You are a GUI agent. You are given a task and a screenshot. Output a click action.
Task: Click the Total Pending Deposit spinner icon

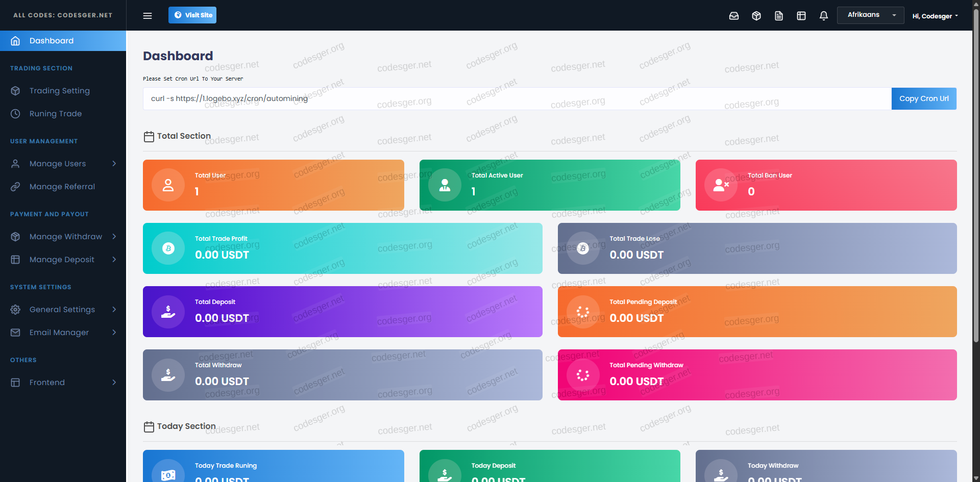583,312
